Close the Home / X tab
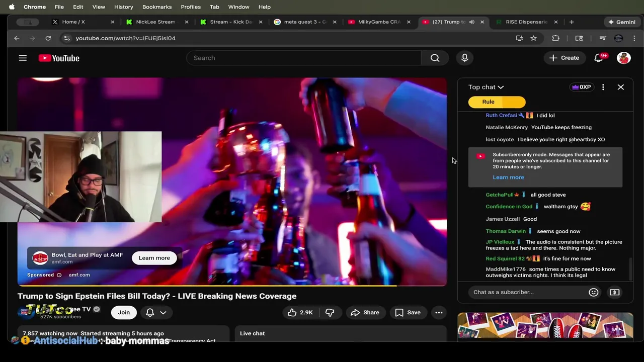644x362 pixels. [112, 22]
